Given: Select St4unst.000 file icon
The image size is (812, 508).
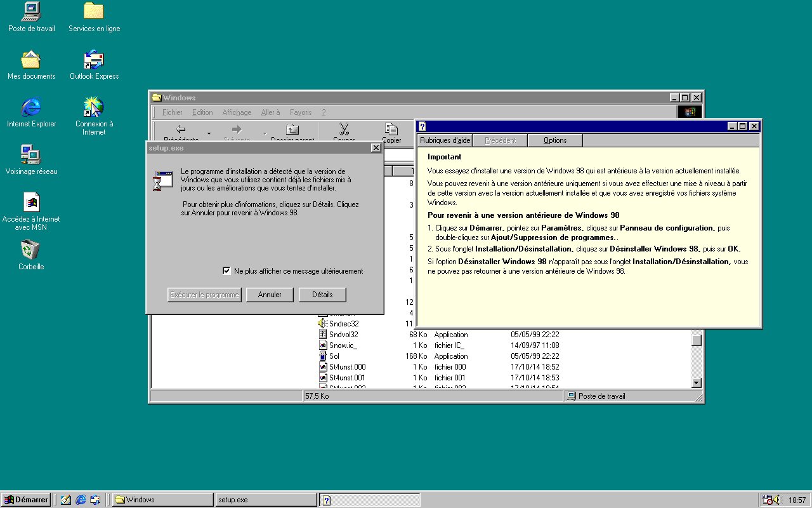Looking at the screenshot, I should coord(323,367).
